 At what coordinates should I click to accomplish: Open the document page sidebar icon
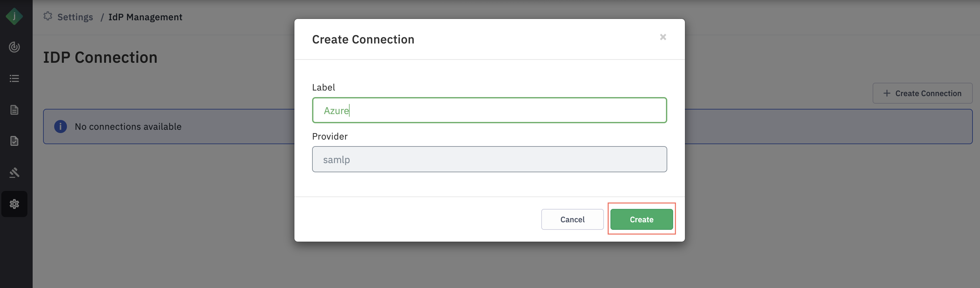14,110
